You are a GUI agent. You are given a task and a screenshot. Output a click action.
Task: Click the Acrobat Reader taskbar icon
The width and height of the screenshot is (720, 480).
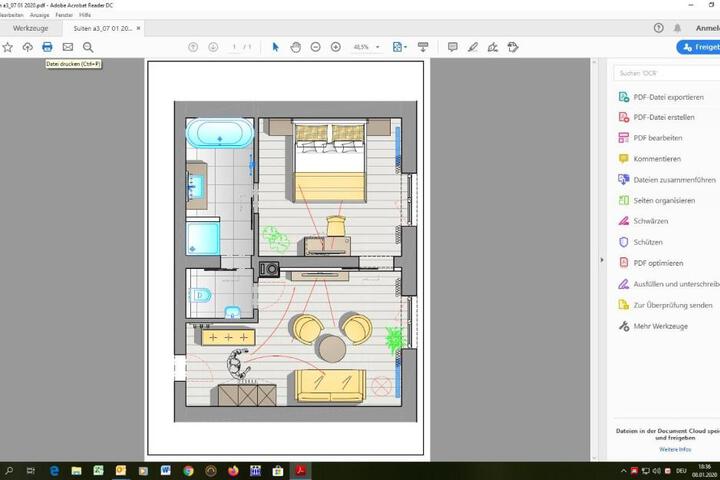click(x=300, y=470)
